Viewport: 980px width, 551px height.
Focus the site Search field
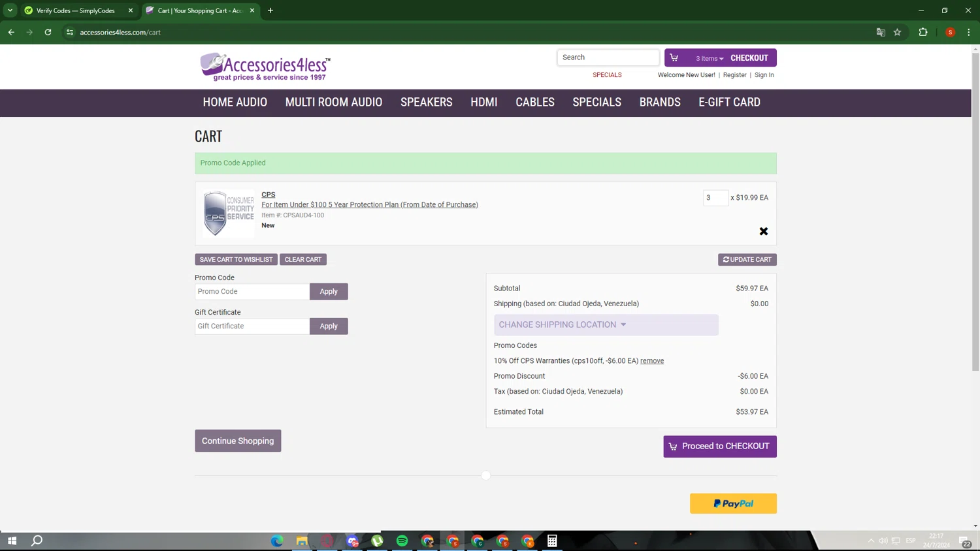click(608, 57)
